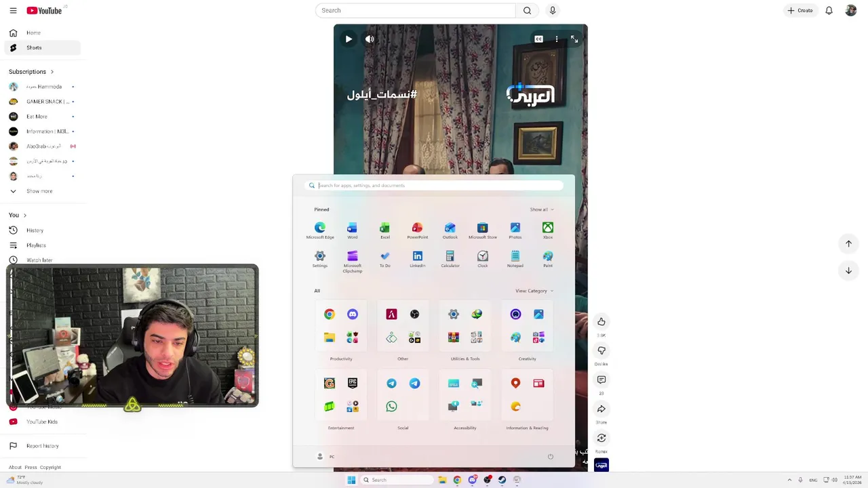This screenshot has width=868, height=488.
Task: Open View: Category dropdown
Action: [534, 291]
